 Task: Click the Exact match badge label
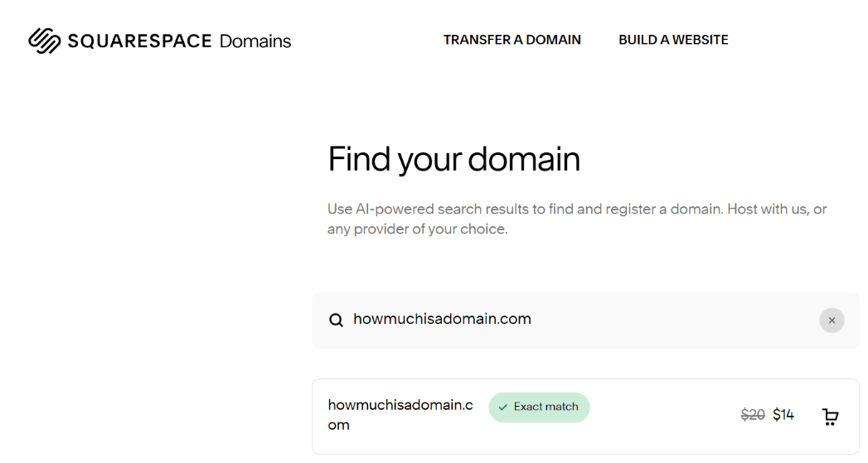point(546,408)
